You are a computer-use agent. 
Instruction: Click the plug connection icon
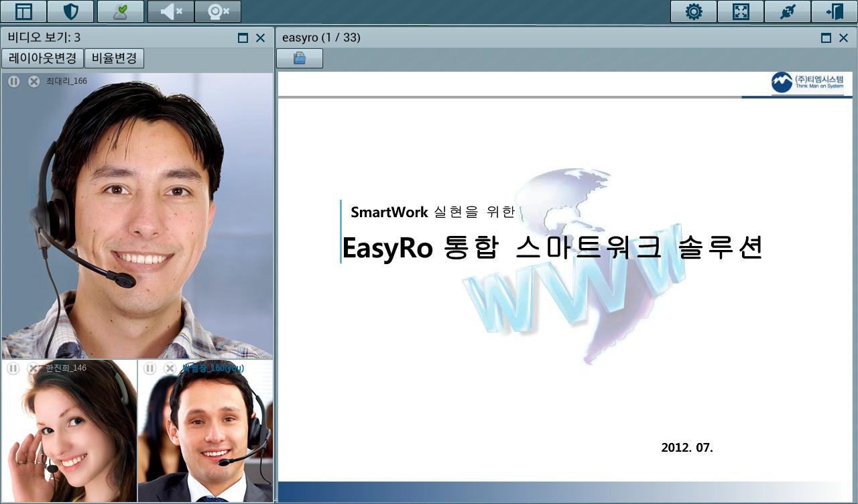(788, 11)
